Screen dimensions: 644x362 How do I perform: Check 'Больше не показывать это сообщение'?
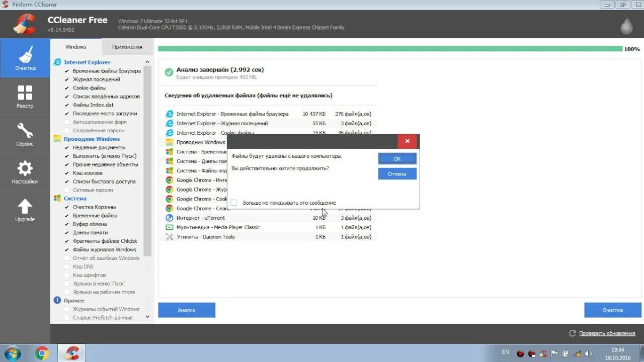(x=233, y=203)
